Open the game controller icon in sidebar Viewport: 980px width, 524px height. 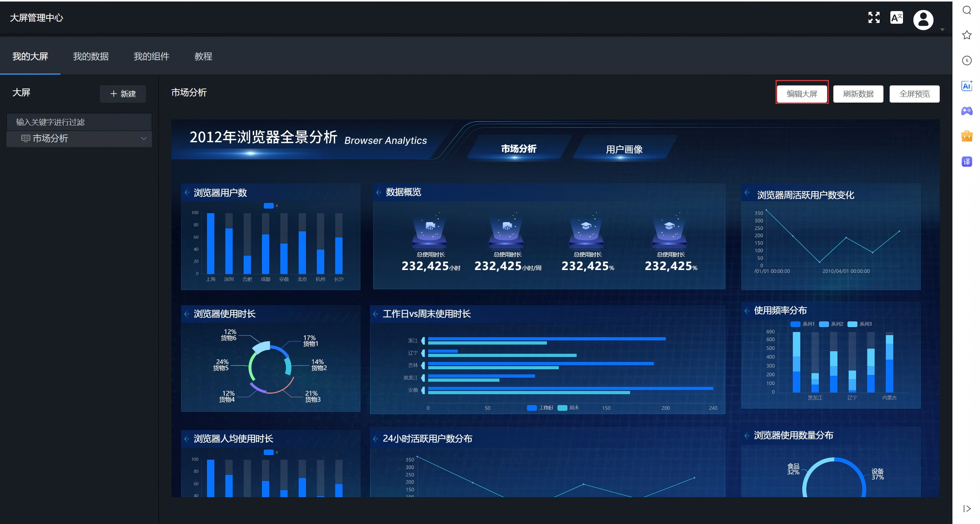[967, 111]
